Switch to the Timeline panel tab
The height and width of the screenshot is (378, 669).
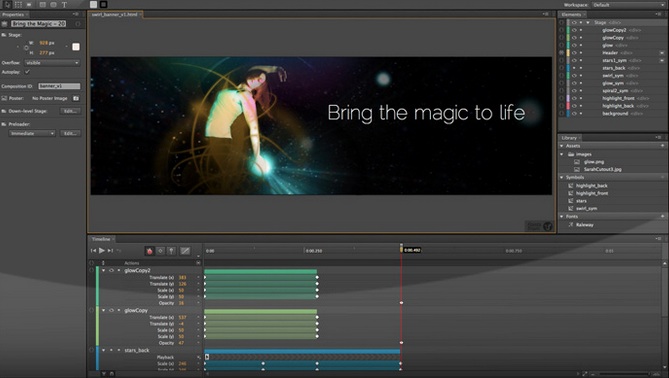[101, 239]
